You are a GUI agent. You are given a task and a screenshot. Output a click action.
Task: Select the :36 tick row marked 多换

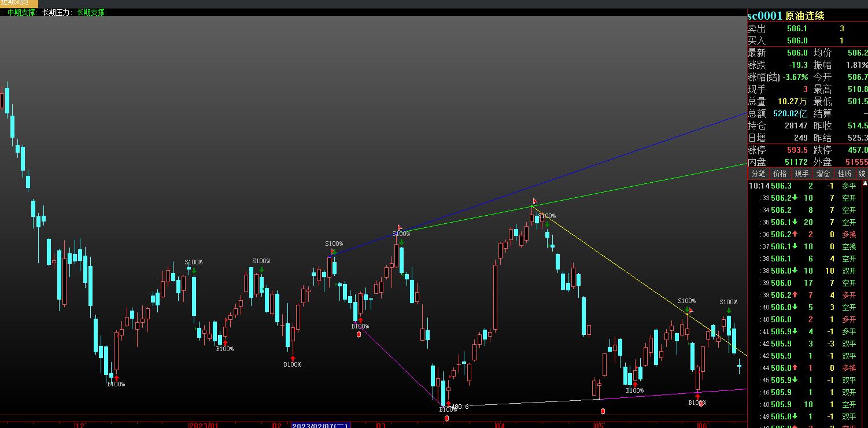coord(805,234)
